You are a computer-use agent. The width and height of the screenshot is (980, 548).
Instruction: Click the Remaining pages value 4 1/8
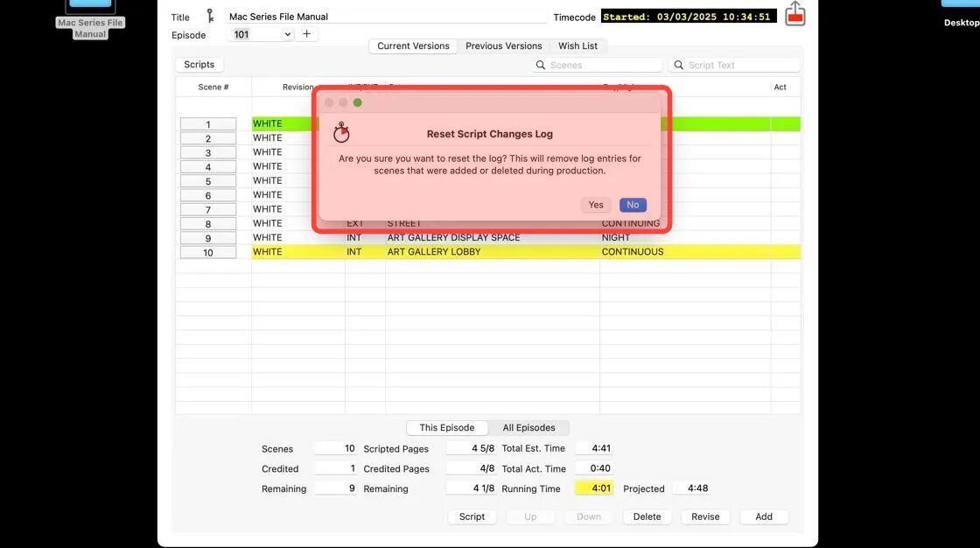pos(472,488)
